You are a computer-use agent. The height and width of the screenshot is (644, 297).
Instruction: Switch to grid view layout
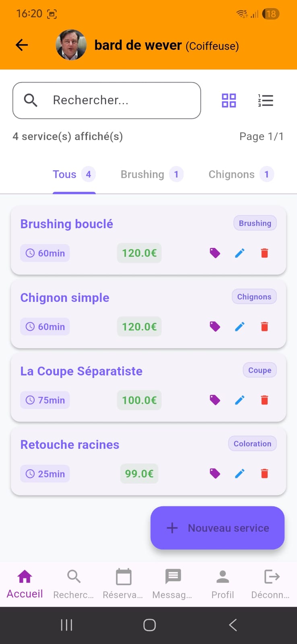(x=229, y=101)
